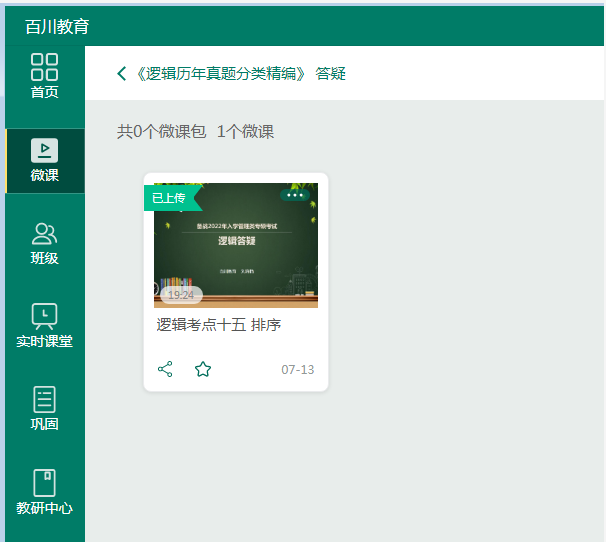The width and height of the screenshot is (606, 542).
Task: Open the 逻辑答疑 video thumbnail
Action: tap(236, 245)
